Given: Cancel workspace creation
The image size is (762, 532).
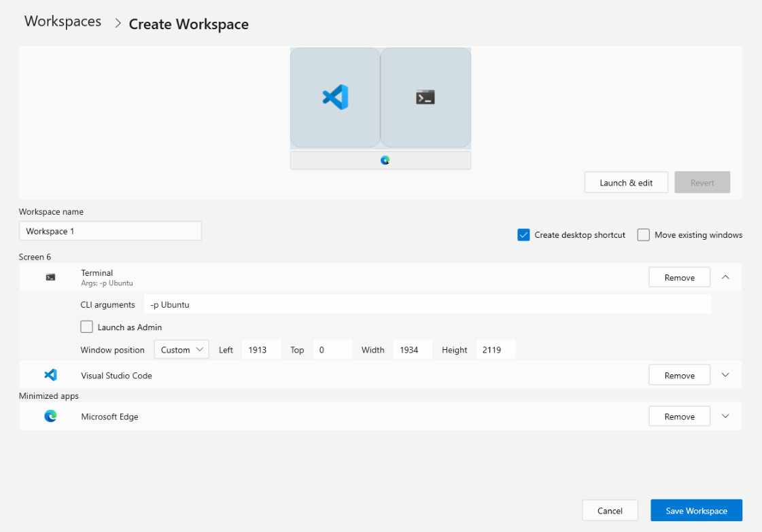Looking at the screenshot, I should tap(610, 511).
